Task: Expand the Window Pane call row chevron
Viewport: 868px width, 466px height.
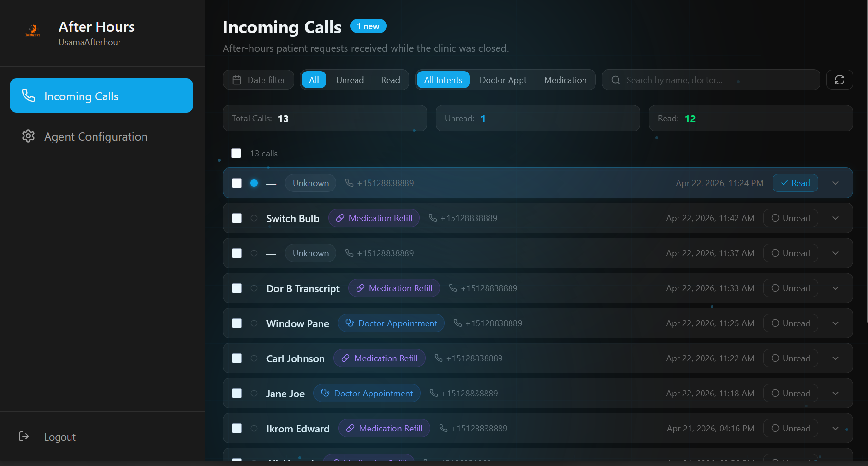Action: [835, 323]
